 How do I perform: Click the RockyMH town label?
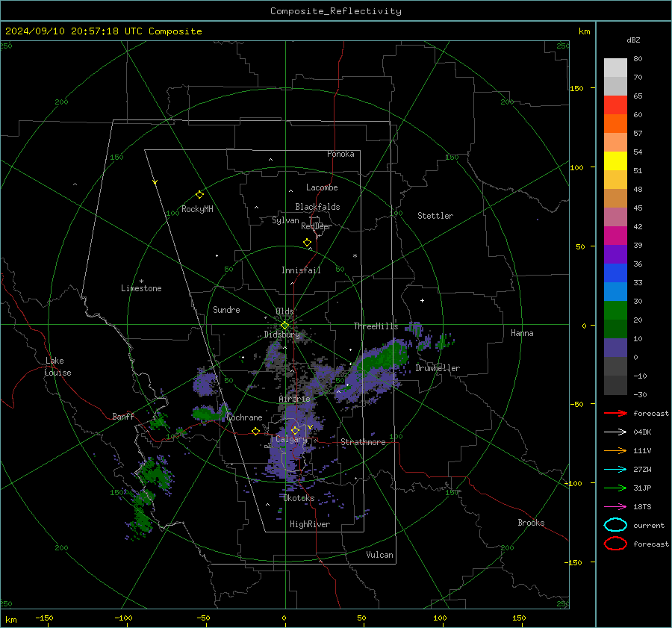pyautogui.click(x=197, y=209)
